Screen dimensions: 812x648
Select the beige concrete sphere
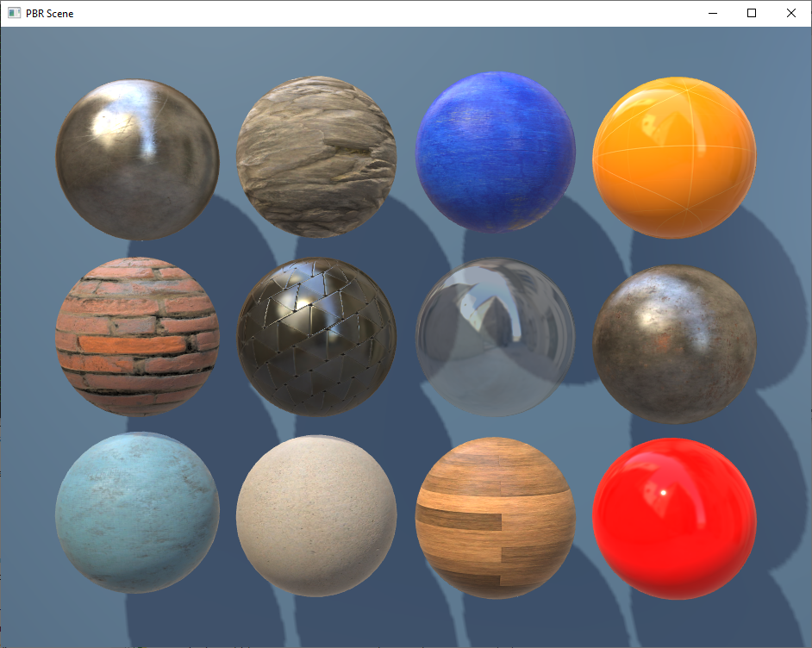[316, 516]
